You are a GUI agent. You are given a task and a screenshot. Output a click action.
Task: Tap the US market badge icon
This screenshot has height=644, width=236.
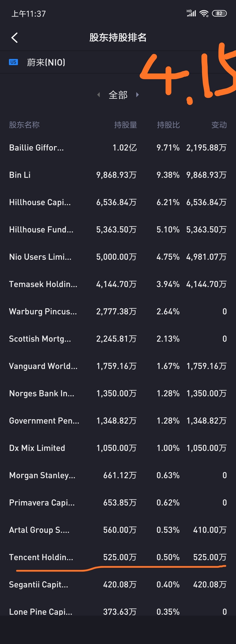tap(13, 62)
